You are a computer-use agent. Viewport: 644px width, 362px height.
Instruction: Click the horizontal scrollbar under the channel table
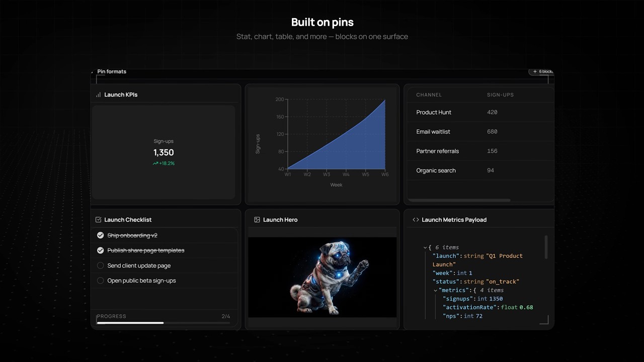pyautogui.click(x=459, y=200)
